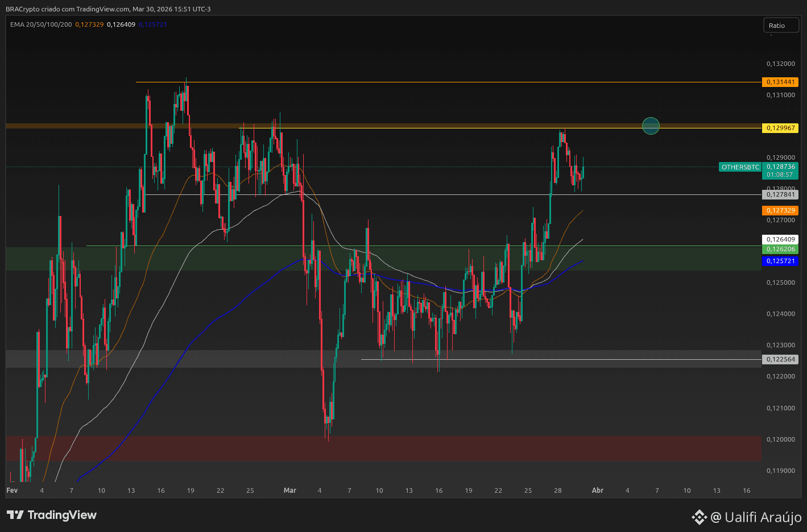The width and height of the screenshot is (807, 532).
Task: Click the Abr label on time axis
Action: (x=598, y=490)
